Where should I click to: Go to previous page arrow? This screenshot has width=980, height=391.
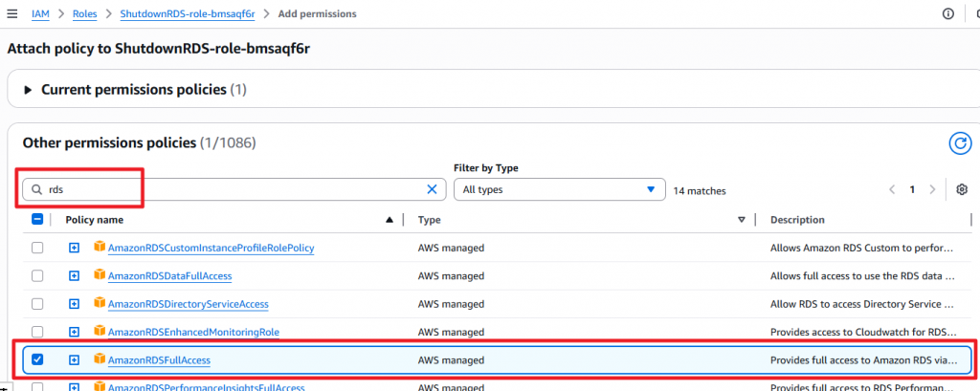click(893, 190)
